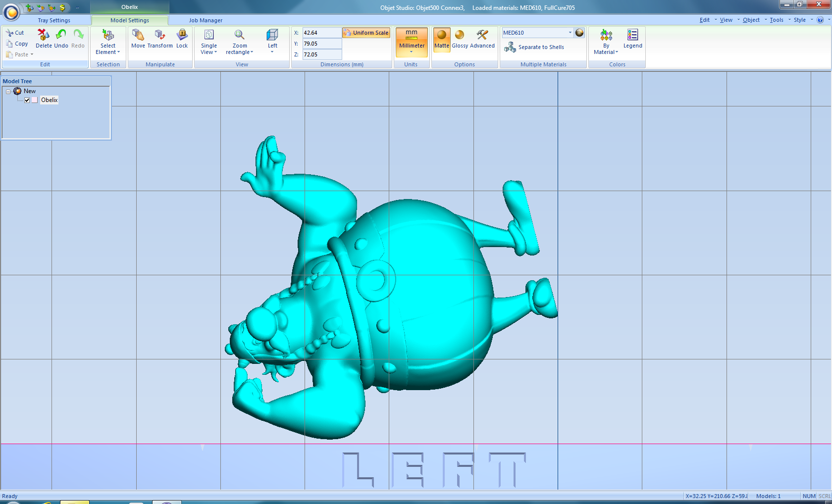Collapse the New tree node
832x504 pixels.
point(8,92)
